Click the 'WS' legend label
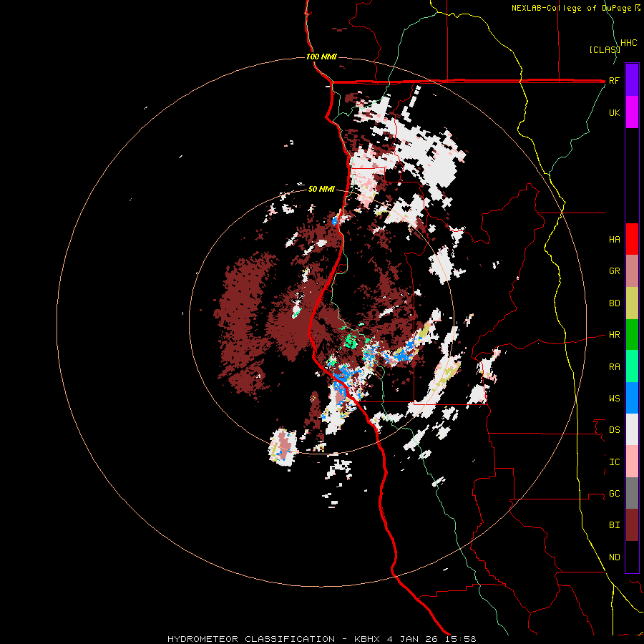The height and width of the screenshot is (644, 644). 614,399
